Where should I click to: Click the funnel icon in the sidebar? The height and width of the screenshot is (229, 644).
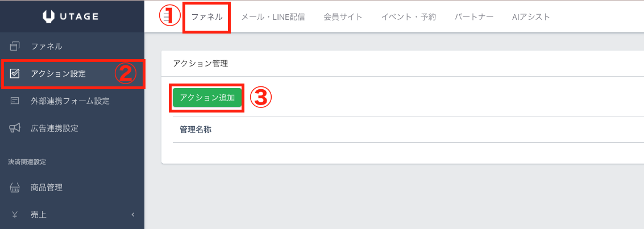[15, 47]
